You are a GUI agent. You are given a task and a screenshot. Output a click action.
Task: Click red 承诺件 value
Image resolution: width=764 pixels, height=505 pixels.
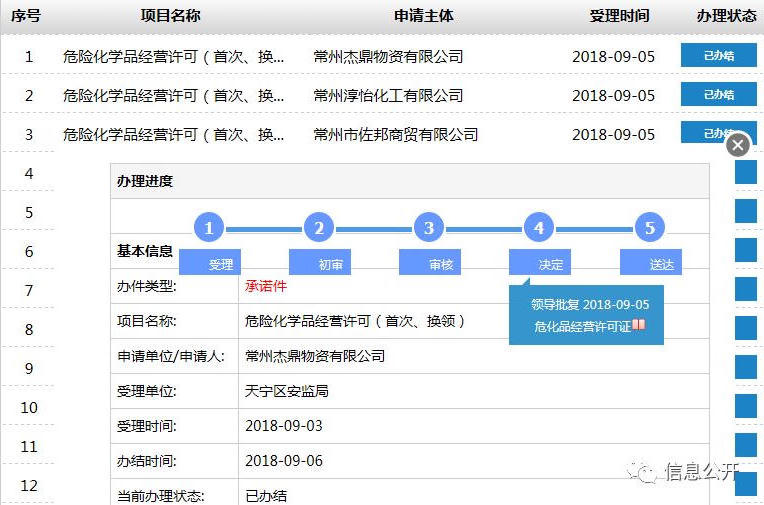coord(266,286)
